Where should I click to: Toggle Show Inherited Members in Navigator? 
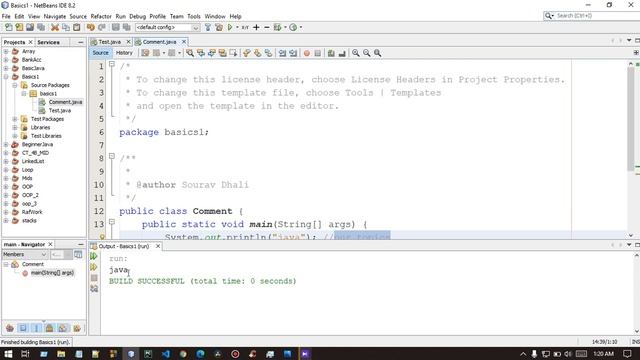point(10,328)
